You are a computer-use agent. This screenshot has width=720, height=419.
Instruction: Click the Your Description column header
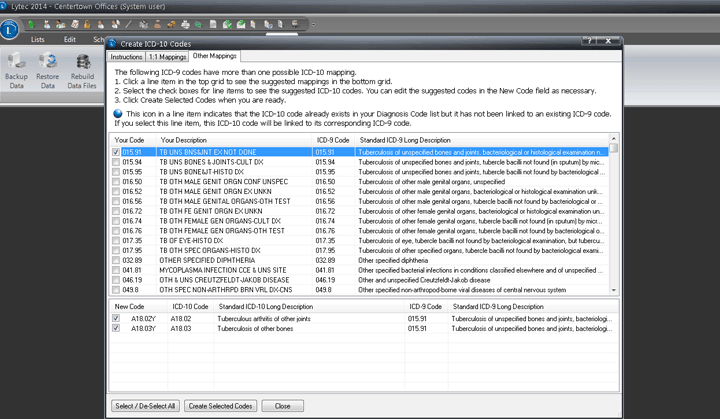pos(234,140)
